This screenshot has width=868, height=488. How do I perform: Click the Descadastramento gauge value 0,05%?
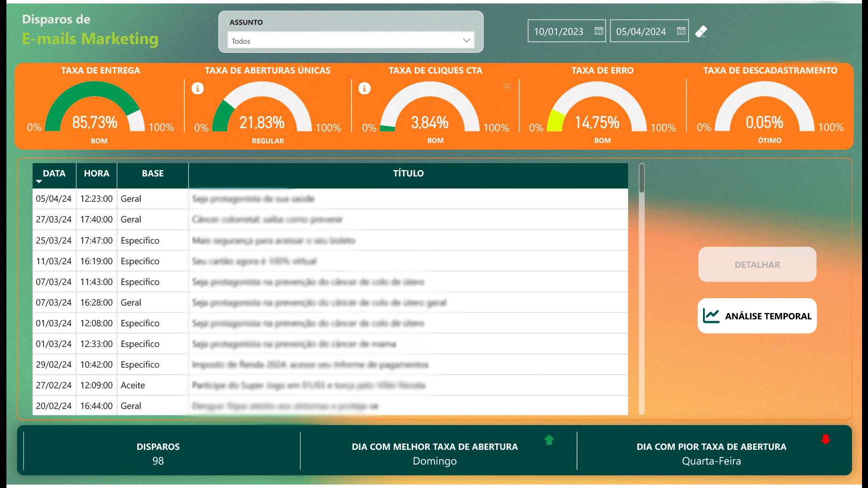pos(765,122)
